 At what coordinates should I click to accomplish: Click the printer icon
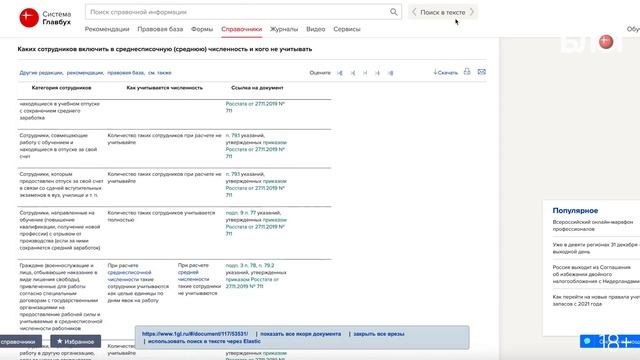[467, 71]
